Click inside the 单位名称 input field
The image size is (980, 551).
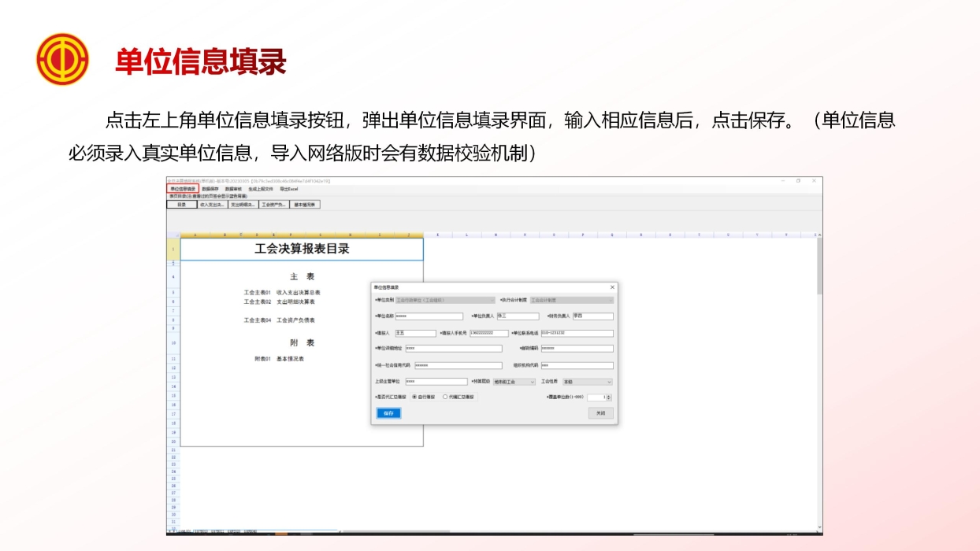(x=430, y=316)
